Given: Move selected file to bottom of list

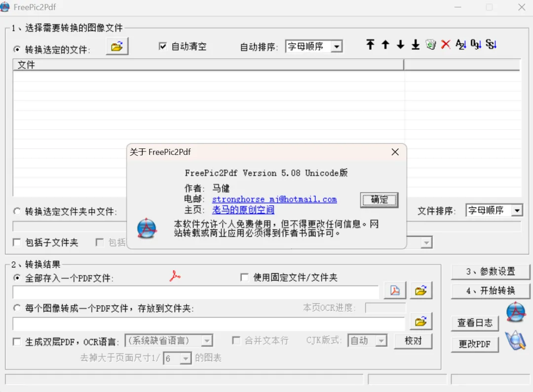Looking at the screenshot, I should tap(416, 44).
